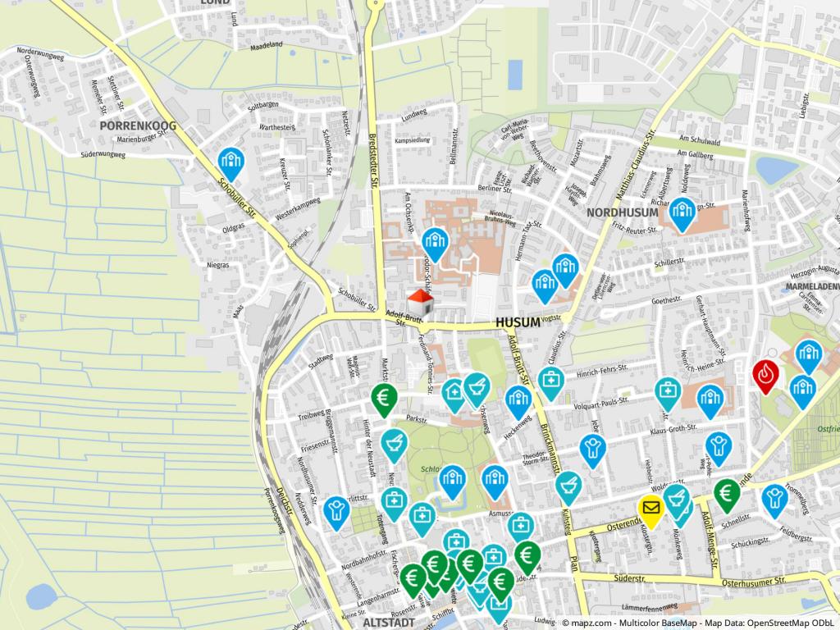Screen dimensions: 840x630
Task: Click the PORRENKOOG district label
Action: click(138, 126)
